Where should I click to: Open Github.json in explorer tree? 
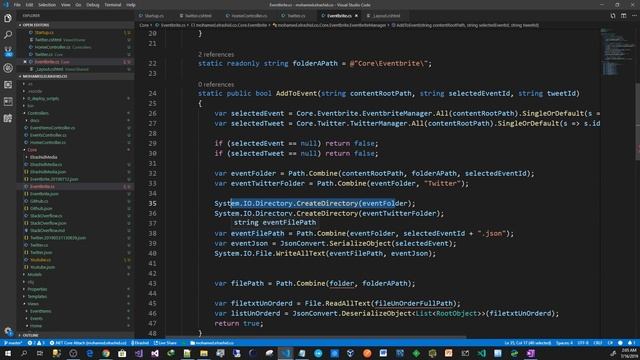click(41, 208)
